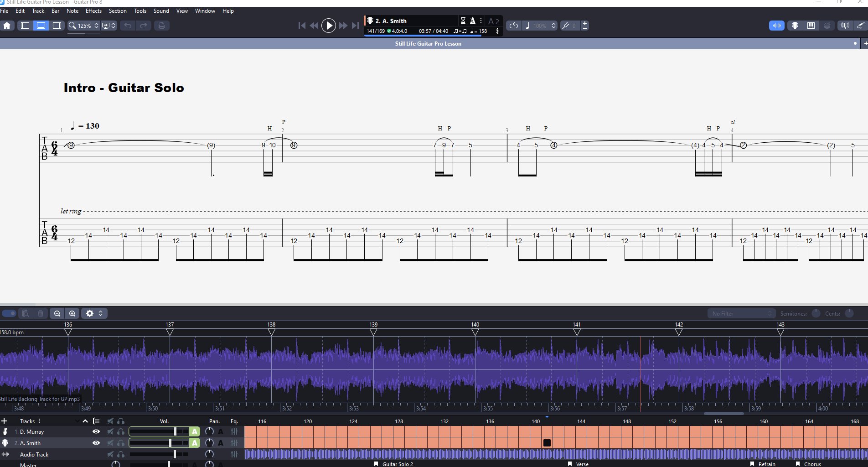Click the 2. A. Smith track name display
Image resolution: width=868 pixels, height=467 pixels.
(x=391, y=21)
